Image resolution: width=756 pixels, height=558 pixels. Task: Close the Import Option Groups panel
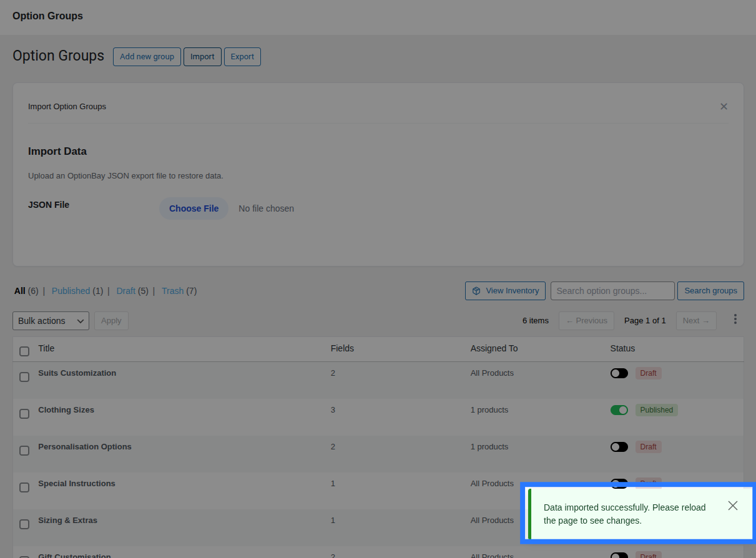[724, 107]
